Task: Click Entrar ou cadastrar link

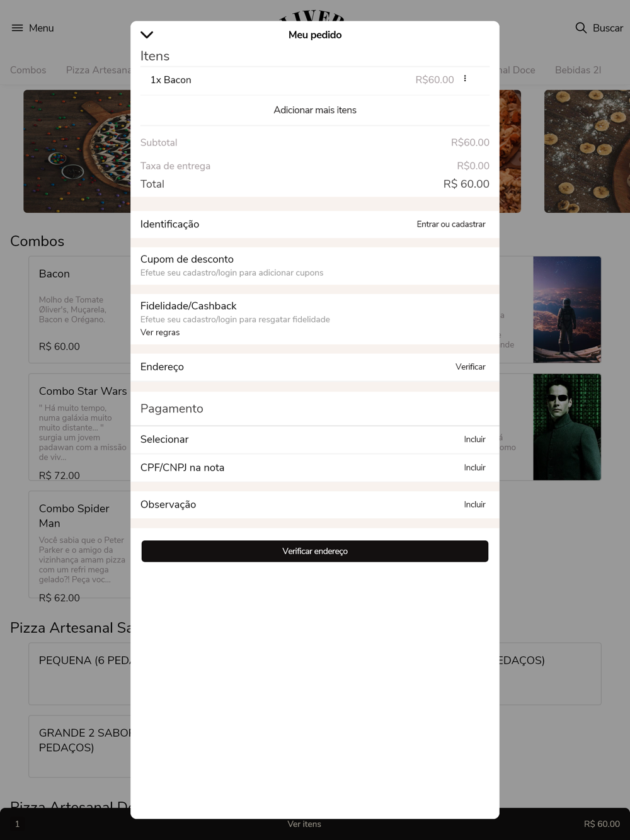Action: tap(451, 224)
